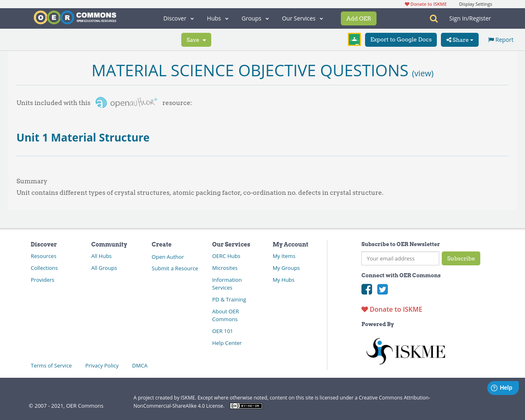Click the Add OER button
Image resolution: width=525 pixels, height=420 pixels.
pos(358,18)
